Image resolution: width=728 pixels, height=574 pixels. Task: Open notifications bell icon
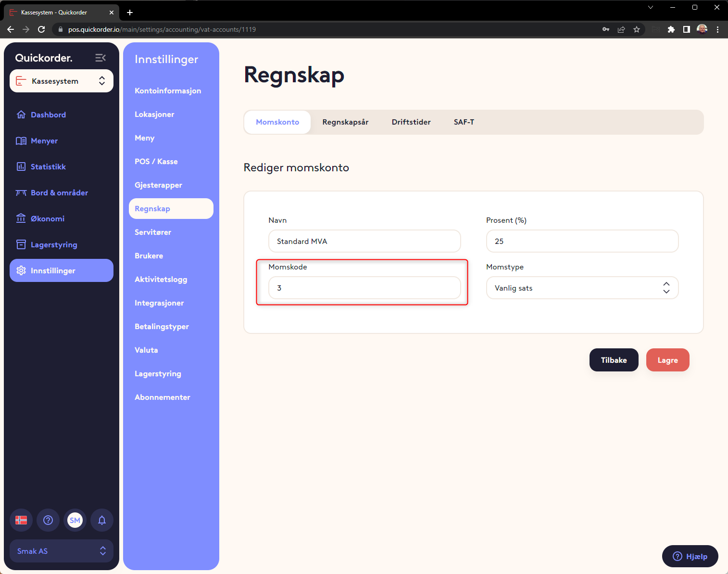[102, 520]
